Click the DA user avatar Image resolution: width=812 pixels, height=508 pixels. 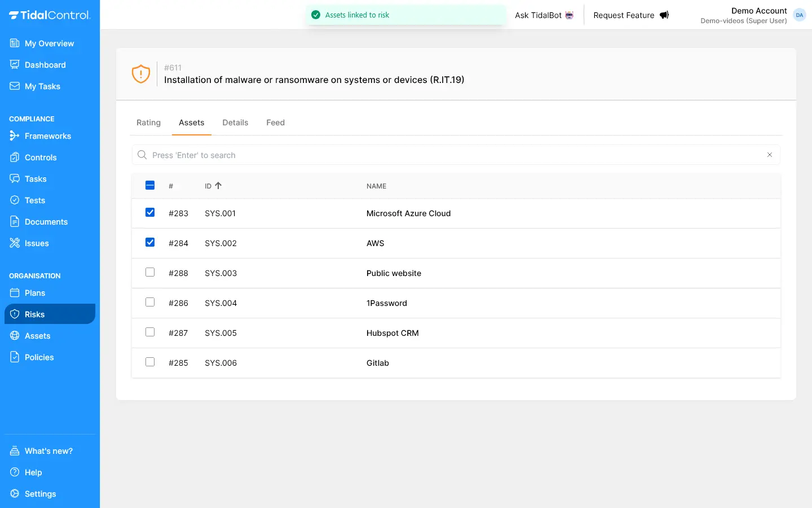(799, 15)
